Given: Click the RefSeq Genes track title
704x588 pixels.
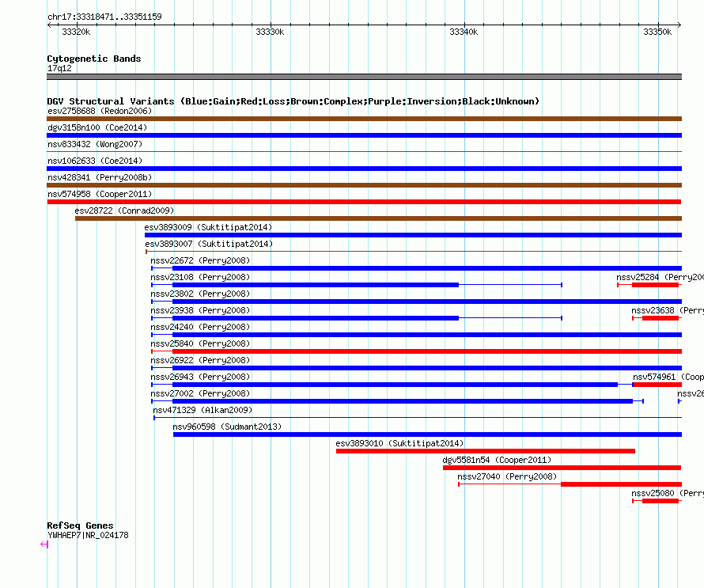Looking at the screenshot, I should [x=81, y=525].
